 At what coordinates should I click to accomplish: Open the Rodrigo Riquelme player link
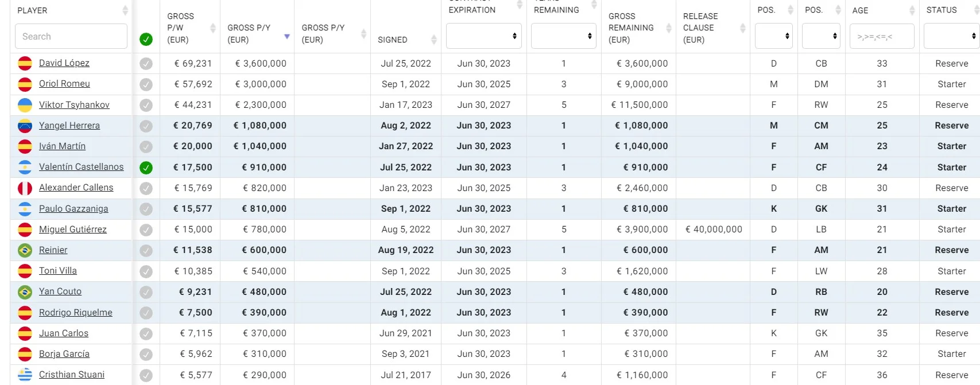click(x=76, y=313)
